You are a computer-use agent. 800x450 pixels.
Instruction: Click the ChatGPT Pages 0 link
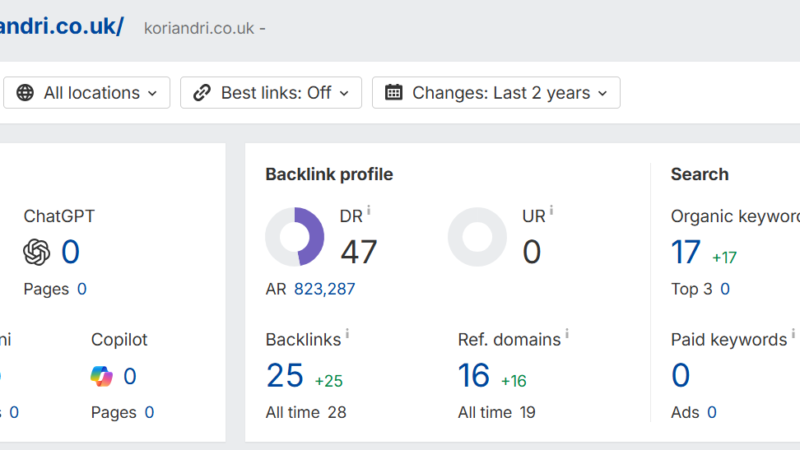[82, 289]
